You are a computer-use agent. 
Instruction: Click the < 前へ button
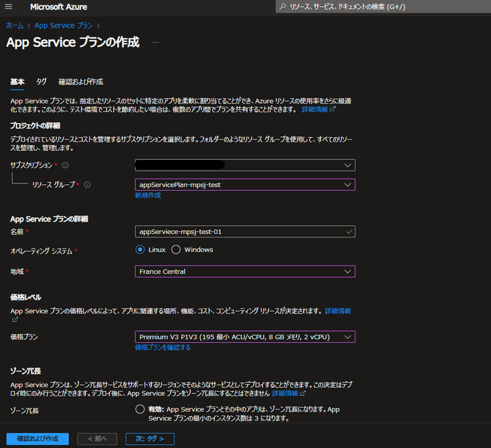pyautogui.click(x=97, y=439)
